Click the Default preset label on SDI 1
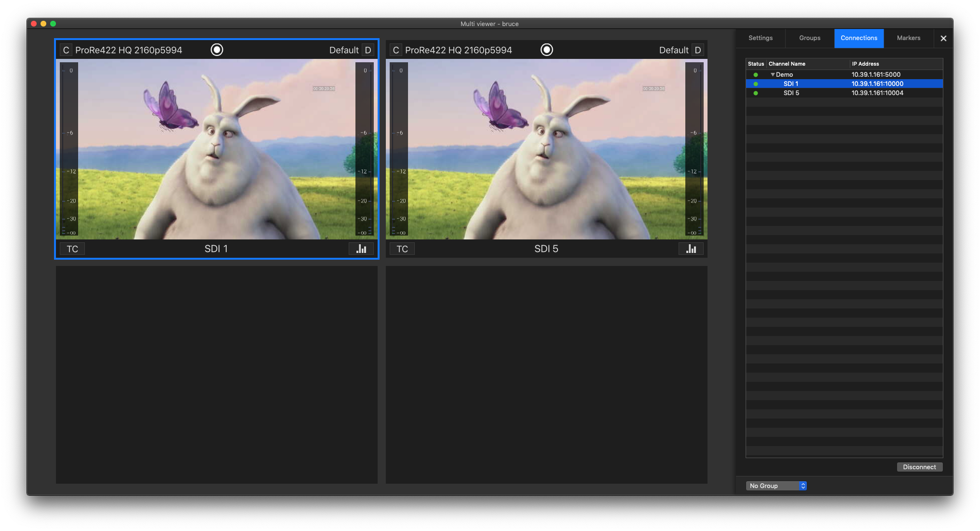Screen dimensions: 980x531 [344, 50]
